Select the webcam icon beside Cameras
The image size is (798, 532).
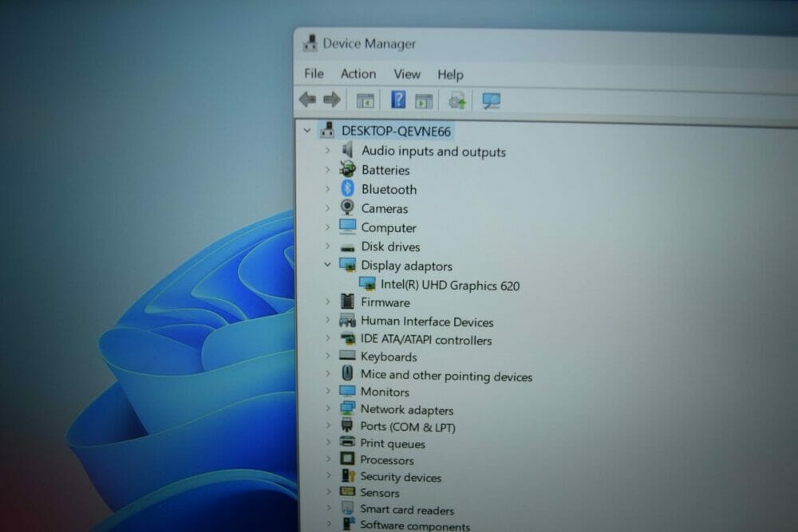pyautogui.click(x=348, y=207)
